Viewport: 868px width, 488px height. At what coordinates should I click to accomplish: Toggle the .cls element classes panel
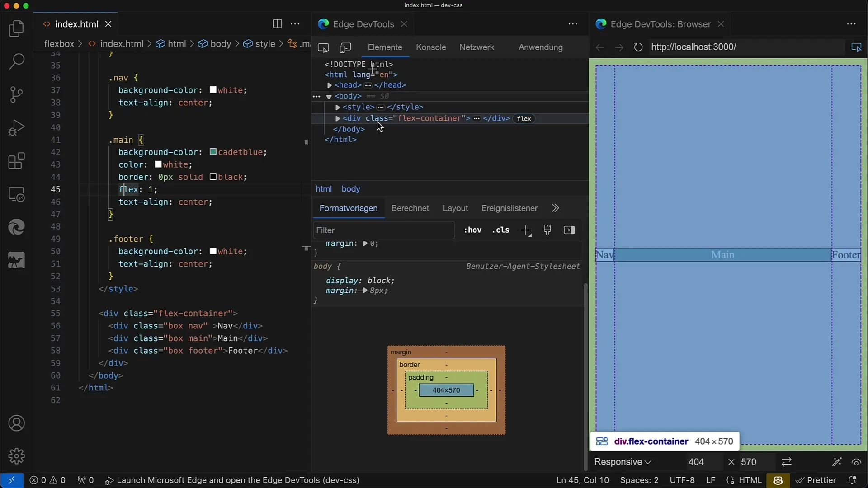[500, 230]
